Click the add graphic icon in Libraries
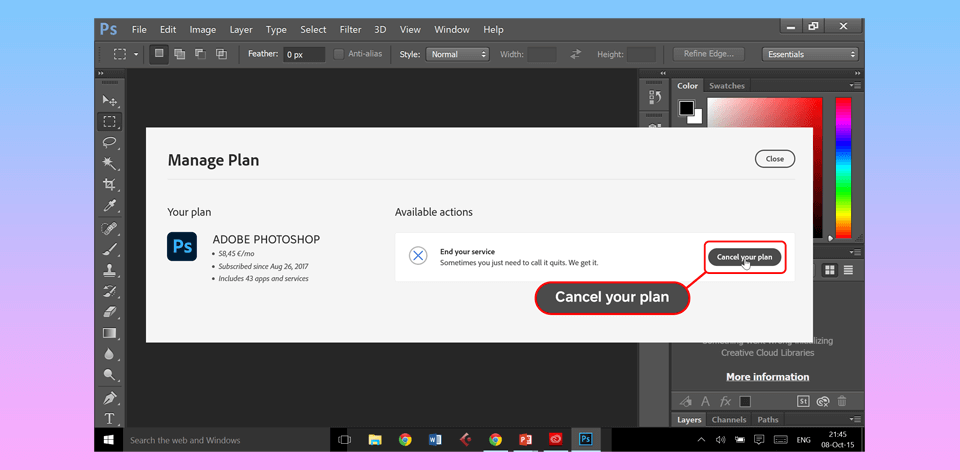Screen dimensions: 960x470 686,401
